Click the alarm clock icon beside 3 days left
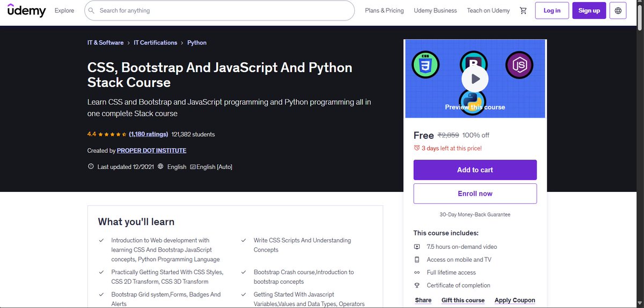The width and height of the screenshot is (644, 308). (417, 148)
